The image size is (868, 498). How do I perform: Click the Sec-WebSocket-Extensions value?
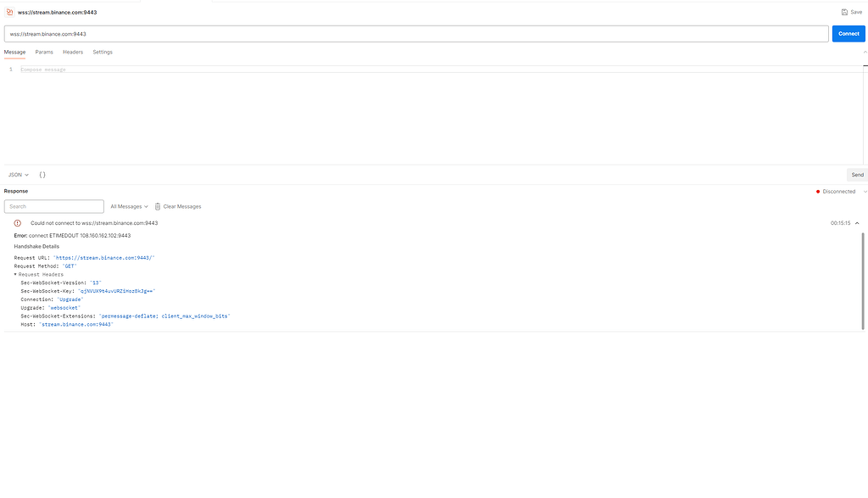point(164,316)
